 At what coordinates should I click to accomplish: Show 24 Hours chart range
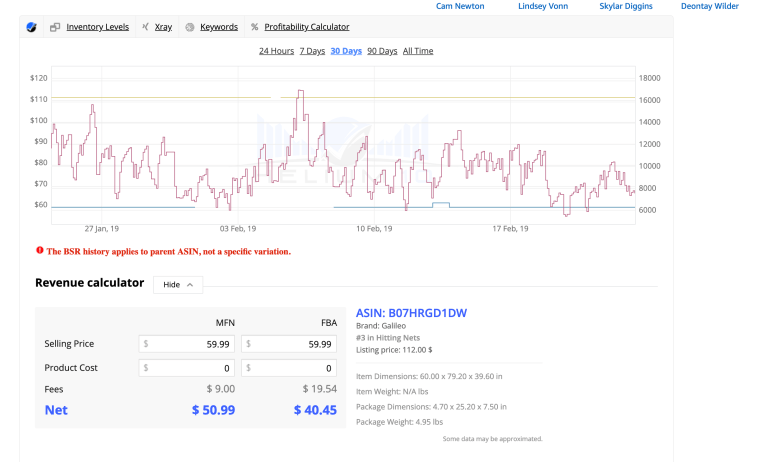[276, 51]
